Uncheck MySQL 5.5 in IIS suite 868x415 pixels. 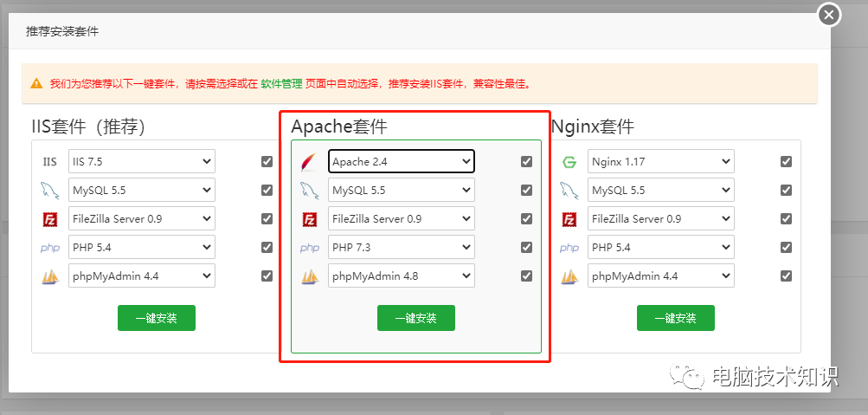coord(267,190)
